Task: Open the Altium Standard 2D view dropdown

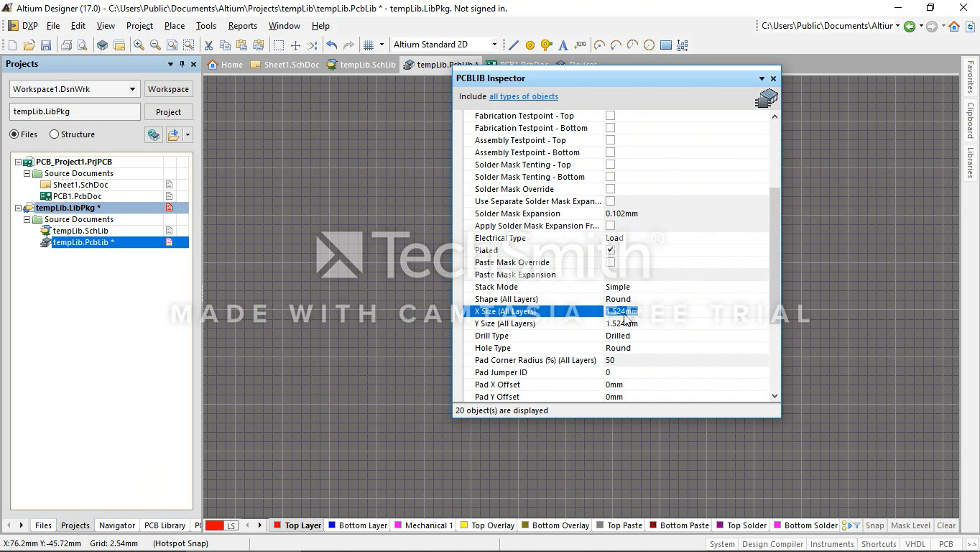Action: (x=494, y=45)
